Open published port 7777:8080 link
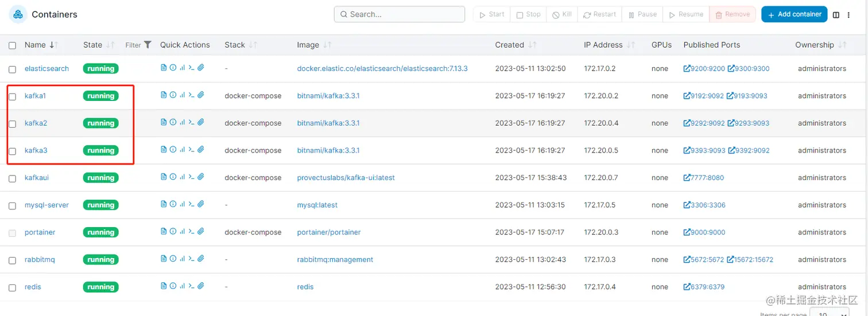Screen dimensions: 868x316 (704, 178)
